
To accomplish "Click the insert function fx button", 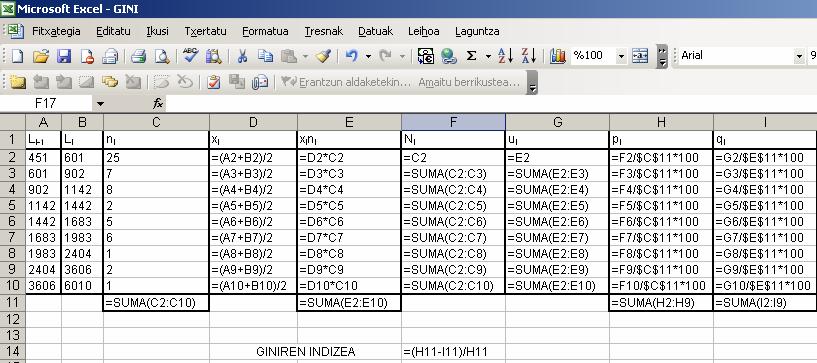I will click(158, 104).
